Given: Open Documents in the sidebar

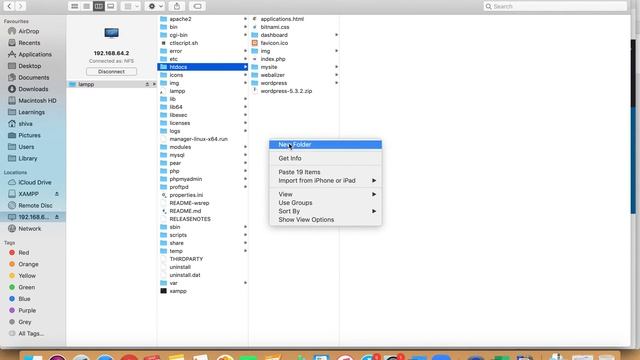Looking at the screenshot, I should pos(33,77).
